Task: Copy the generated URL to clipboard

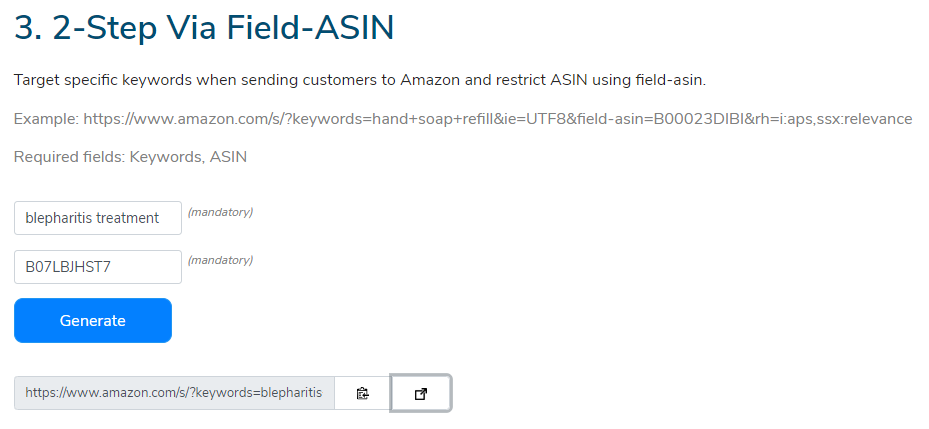Action: [362, 394]
